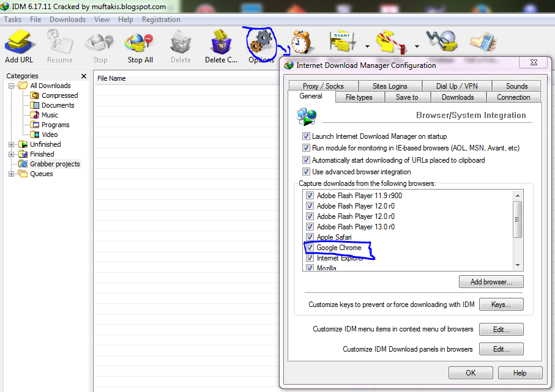This screenshot has height=392, width=555.
Task: Click the Grabber projects tree icon
Action: click(23, 164)
